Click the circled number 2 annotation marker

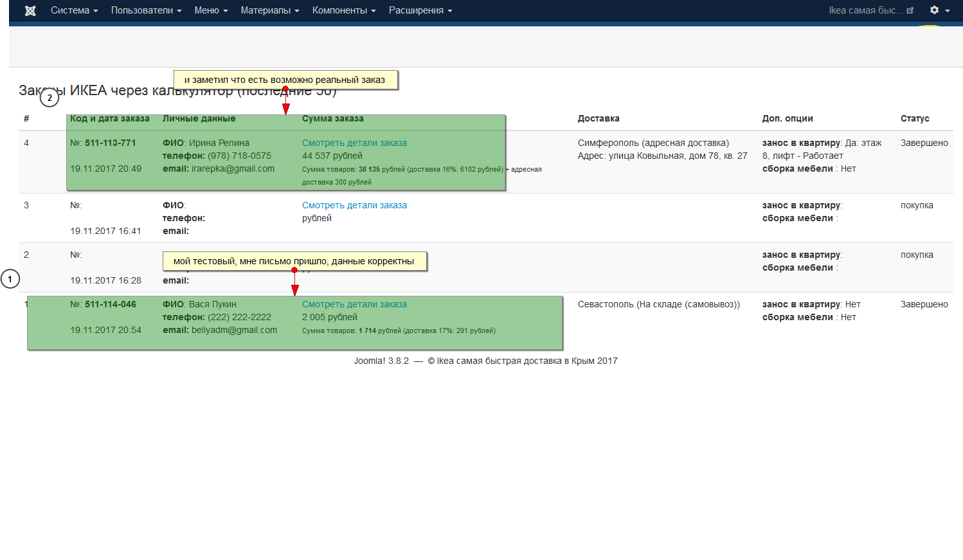50,98
